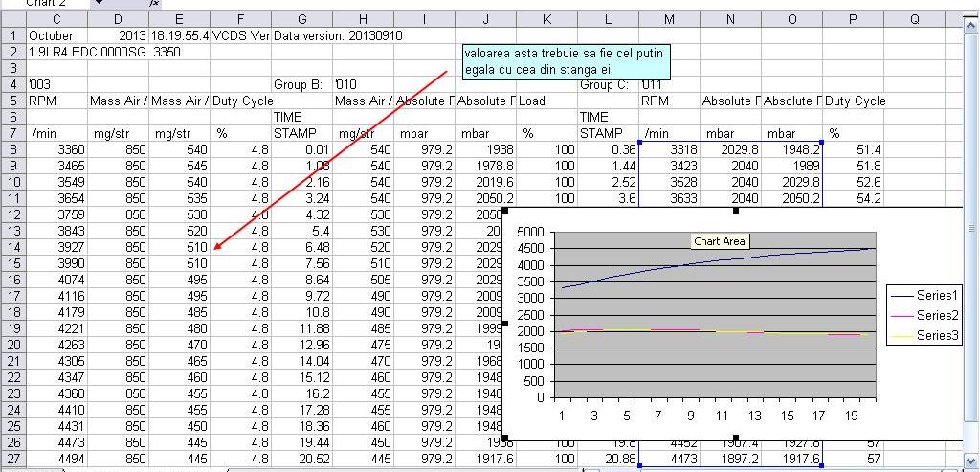980x472 pixels.
Task: Click the fx insert function icon
Action: pyautogui.click(x=155, y=4)
